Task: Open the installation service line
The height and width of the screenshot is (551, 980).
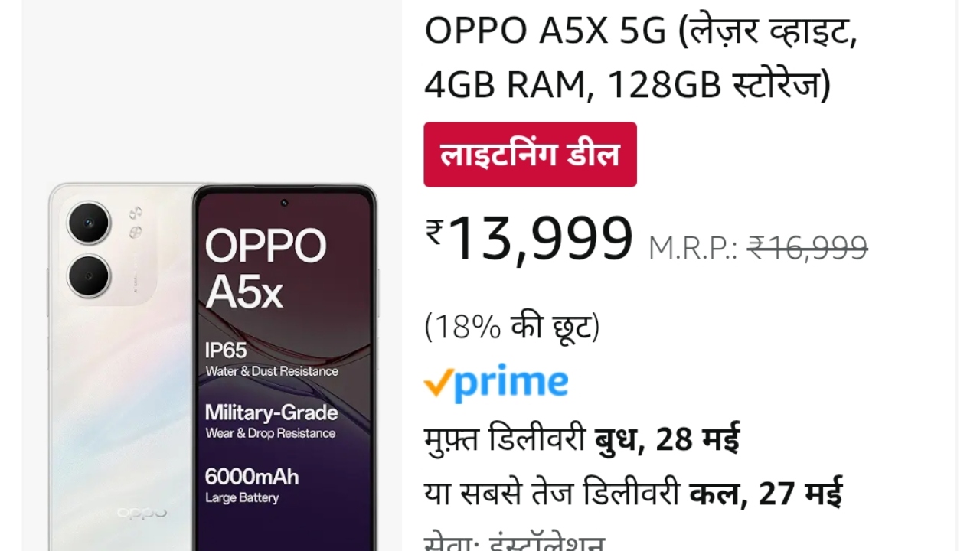Action: 514,542
